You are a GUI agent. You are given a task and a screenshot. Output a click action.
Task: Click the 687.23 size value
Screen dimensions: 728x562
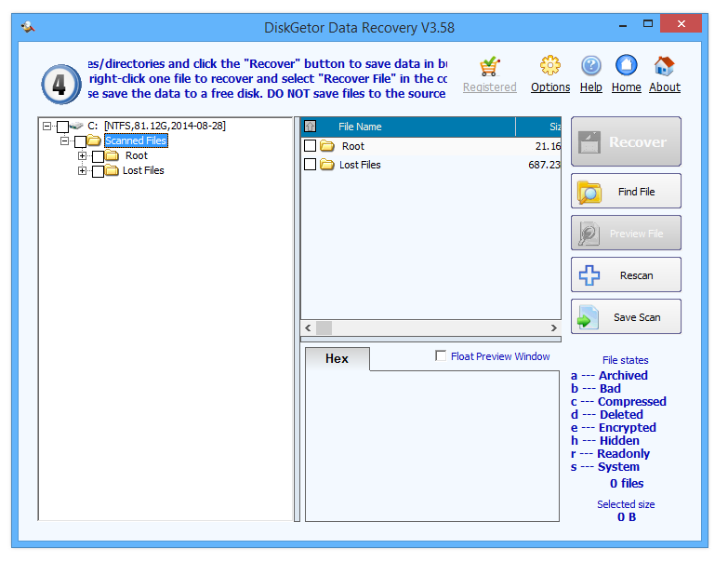tap(544, 165)
